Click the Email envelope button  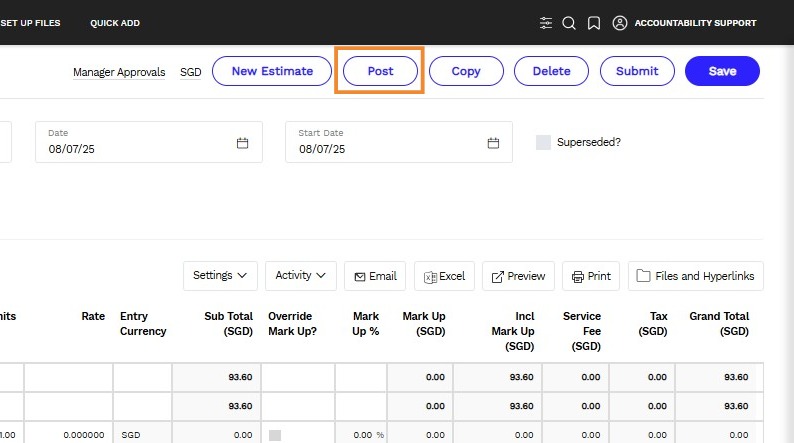click(375, 276)
